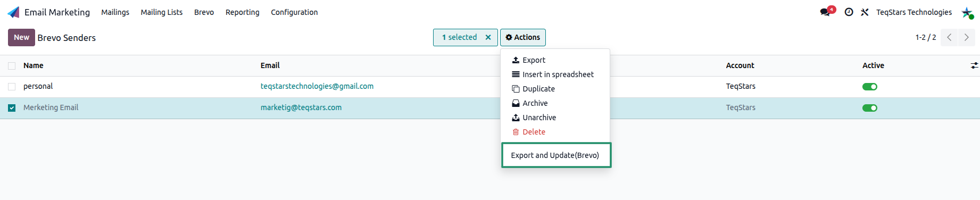Open the Mailings menu
This screenshot has height=200, width=980.
click(x=115, y=12)
